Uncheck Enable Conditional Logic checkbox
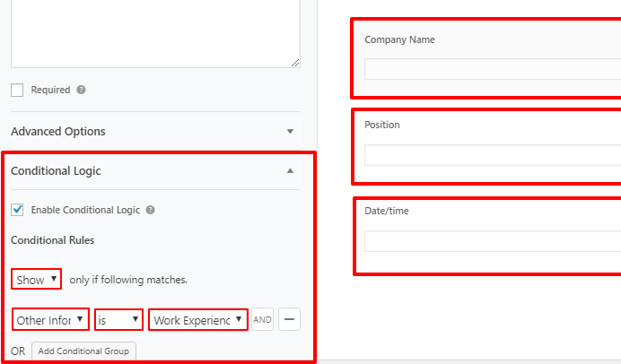Viewport: 621px width, 364px height. click(18, 210)
